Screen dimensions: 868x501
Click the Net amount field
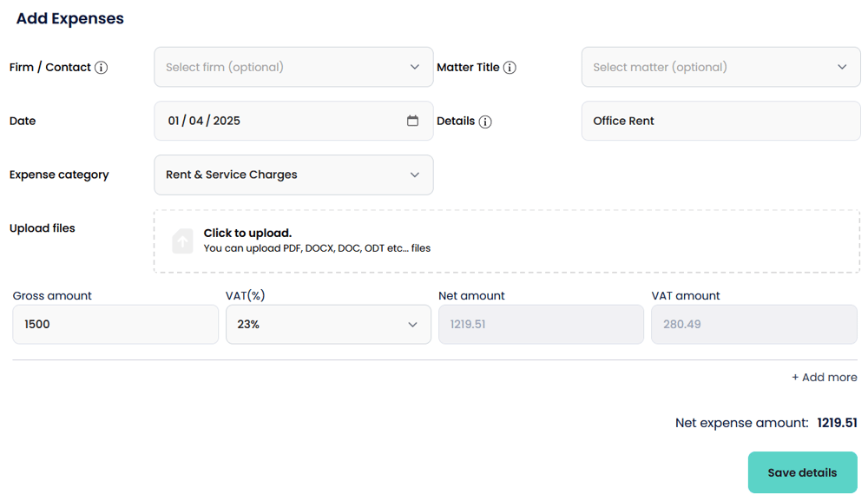tap(541, 324)
